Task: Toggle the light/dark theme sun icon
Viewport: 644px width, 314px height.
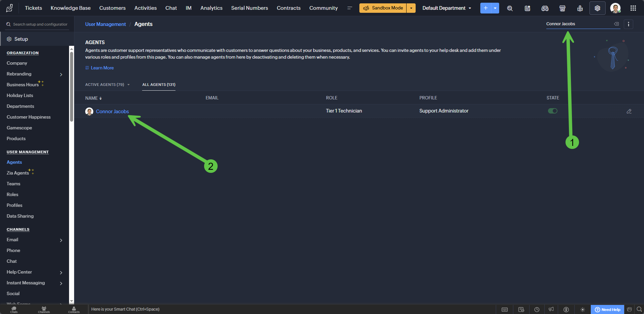Action: click(583, 309)
